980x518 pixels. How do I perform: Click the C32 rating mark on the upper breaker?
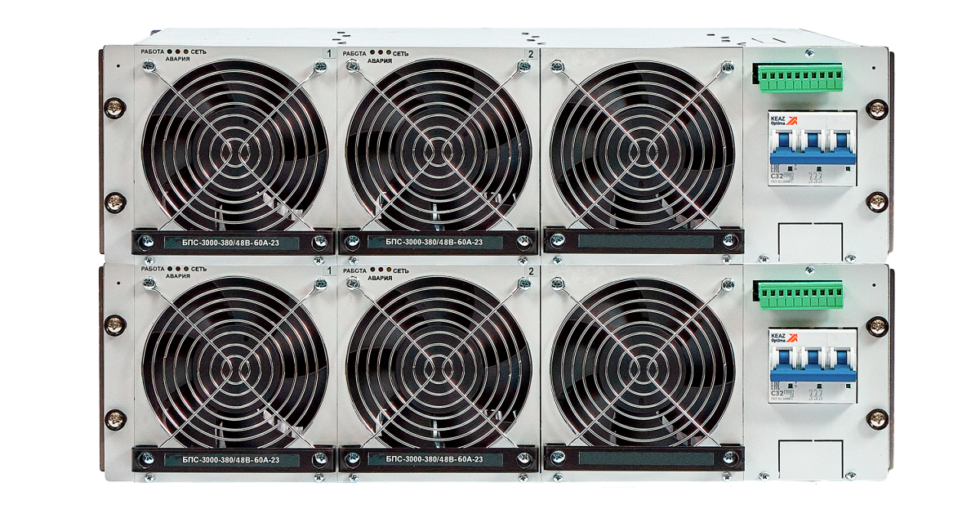point(777,174)
